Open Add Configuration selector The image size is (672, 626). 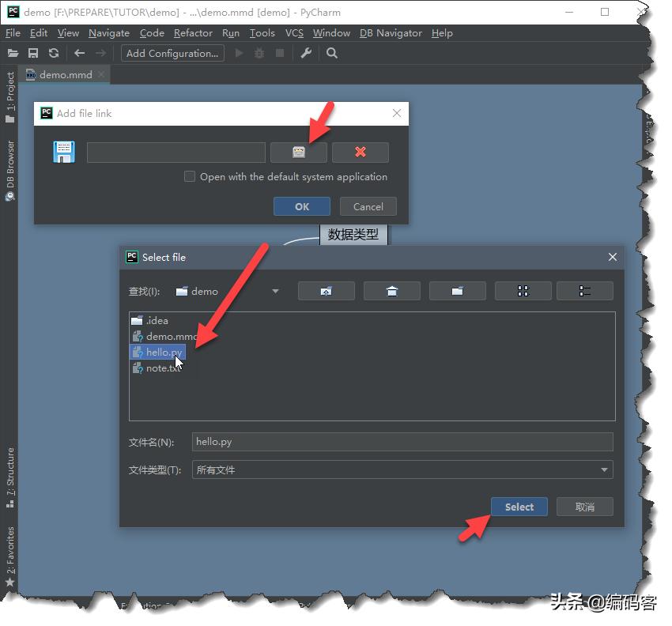[172, 53]
